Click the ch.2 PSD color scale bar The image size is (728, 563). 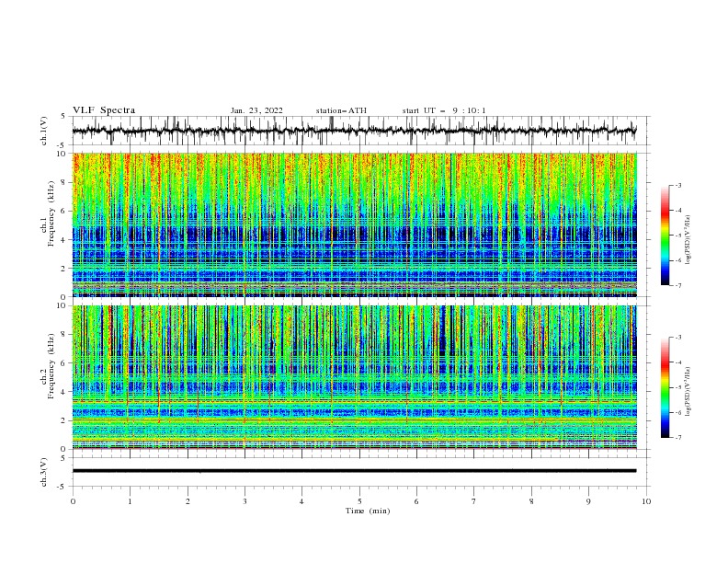(665, 387)
